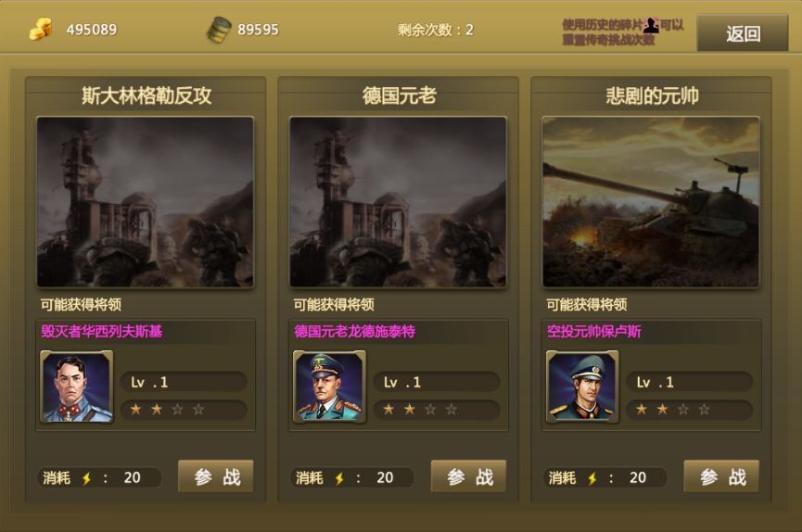The height and width of the screenshot is (532, 802).
Task: Click 空投元帅保卢斯 pink name link
Action: point(593,332)
